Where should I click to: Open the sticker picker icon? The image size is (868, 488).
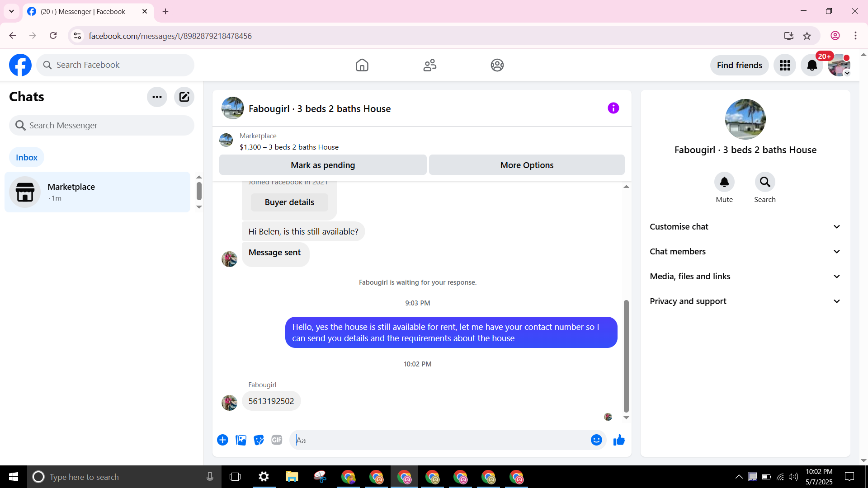point(259,440)
